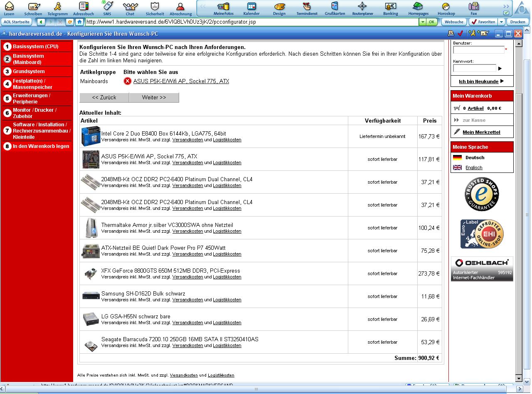Screen dimensions: 532x394
Task: Open the Banking icon
Action: [x=390, y=8]
